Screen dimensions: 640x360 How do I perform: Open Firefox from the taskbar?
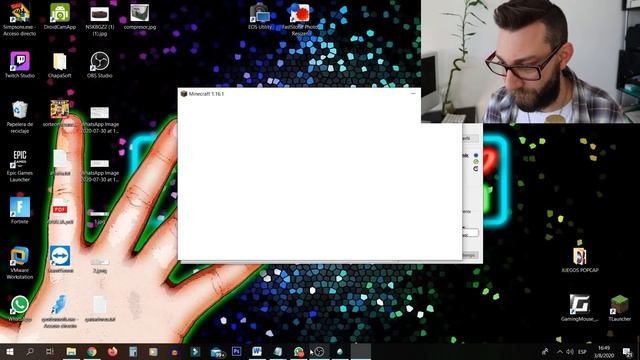pos(113,351)
